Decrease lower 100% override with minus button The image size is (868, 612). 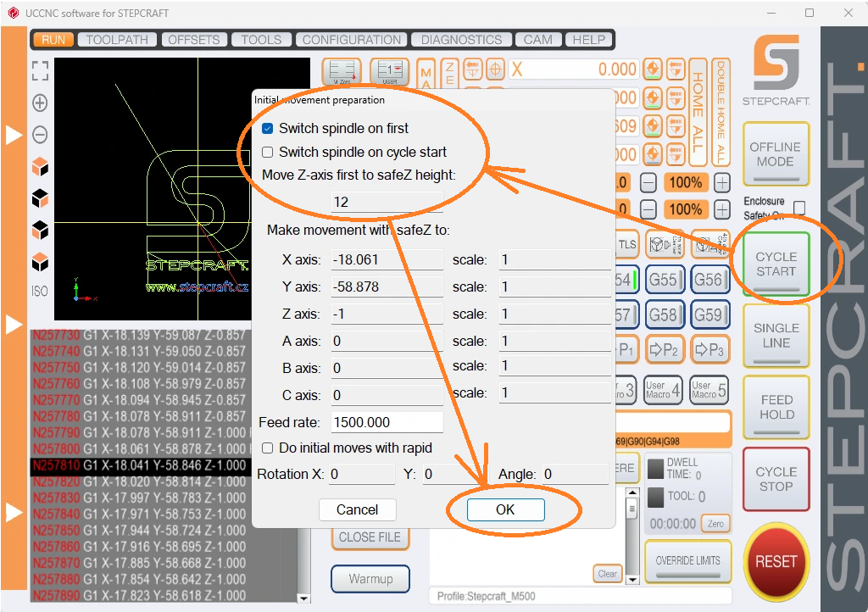click(648, 209)
